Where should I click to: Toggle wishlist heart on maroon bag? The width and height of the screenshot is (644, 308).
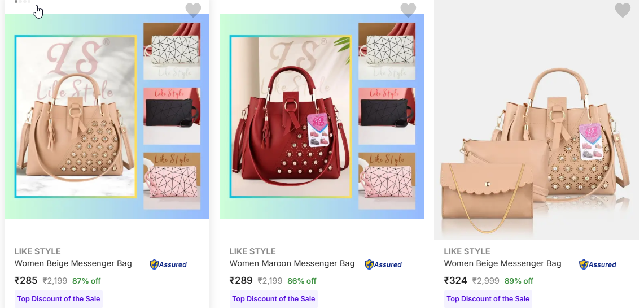click(x=408, y=10)
